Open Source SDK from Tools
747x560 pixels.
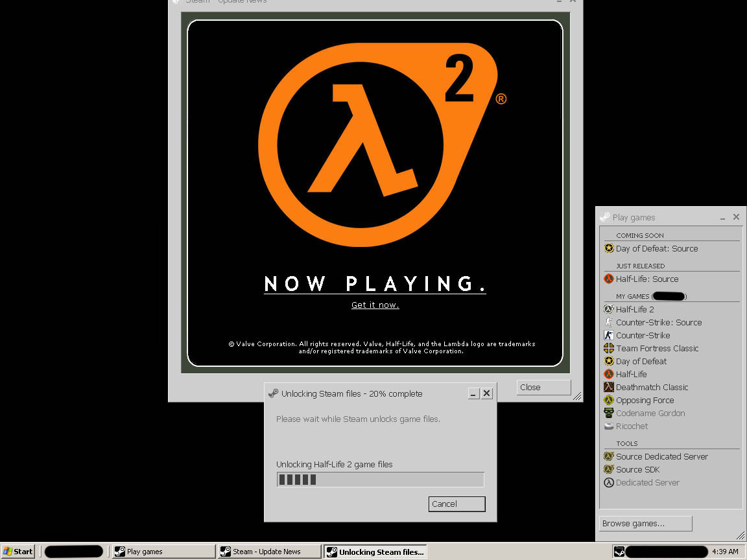pos(637,469)
